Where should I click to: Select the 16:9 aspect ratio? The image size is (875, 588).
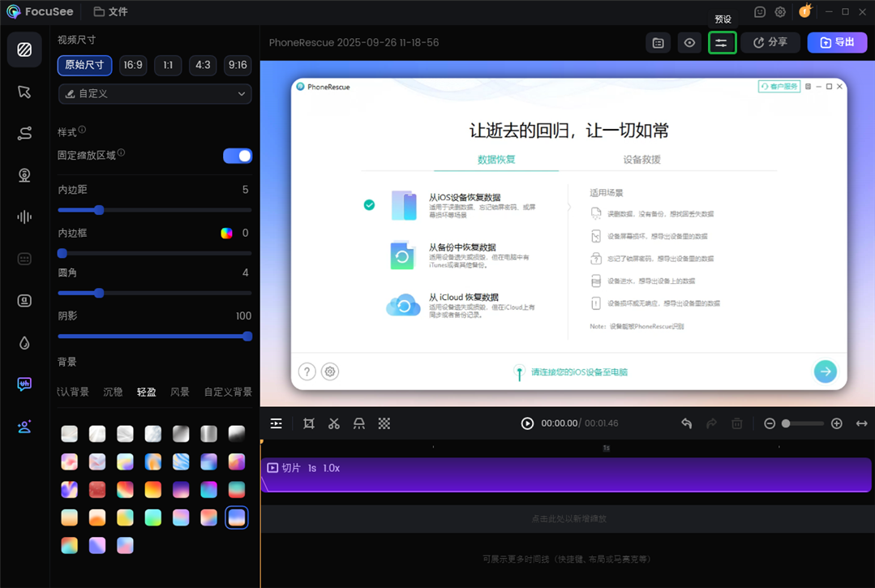click(x=133, y=65)
